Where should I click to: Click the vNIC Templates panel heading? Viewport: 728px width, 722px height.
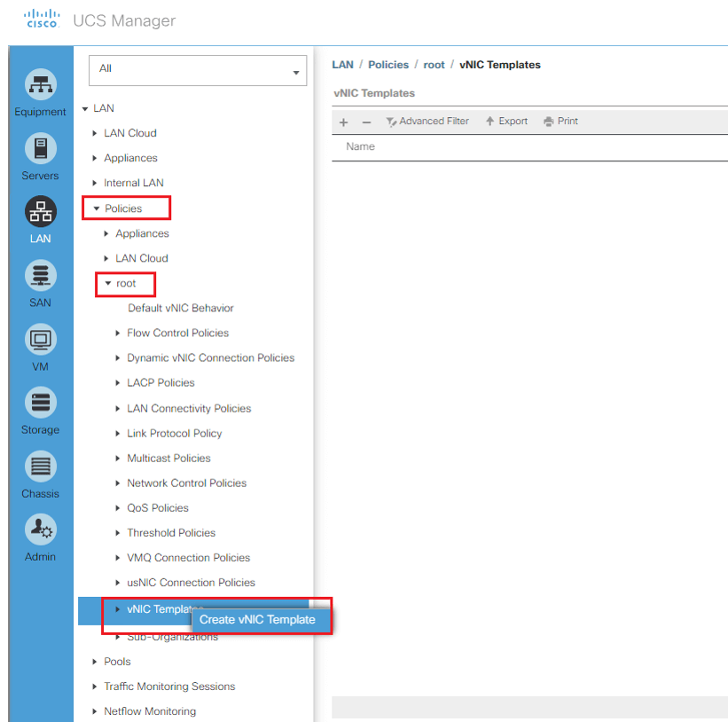click(373, 93)
